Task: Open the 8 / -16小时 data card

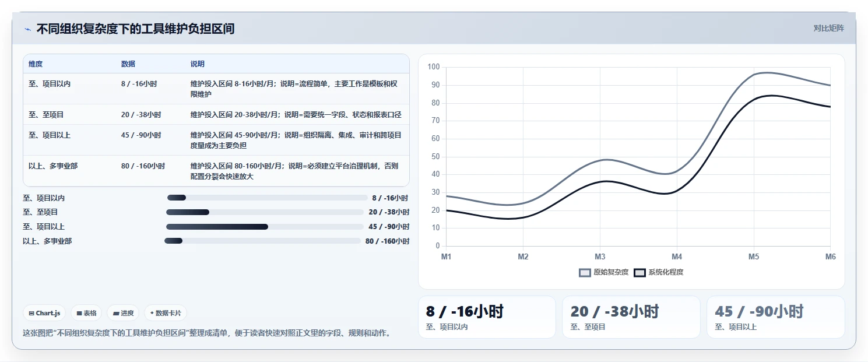Action: [487, 317]
